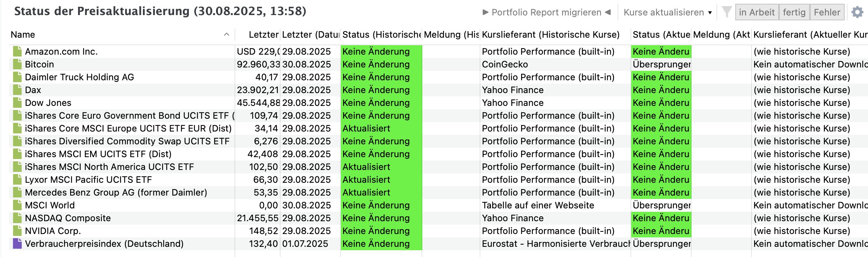The height and width of the screenshot is (257, 868).
Task: Toggle the 'Fehler' filter button
Action: pyautogui.click(x=827, y=12)
